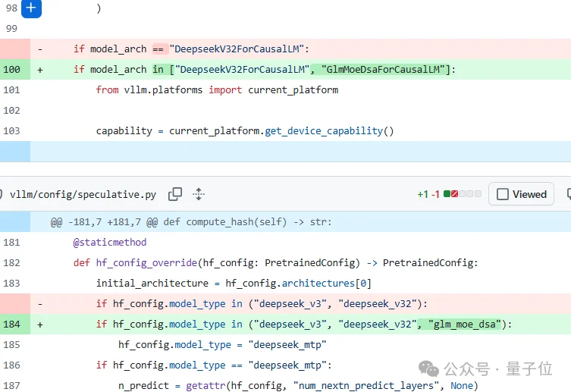Click the +1 -1 change count
This screenshot has height=392, width=571.
coord(428,194)
